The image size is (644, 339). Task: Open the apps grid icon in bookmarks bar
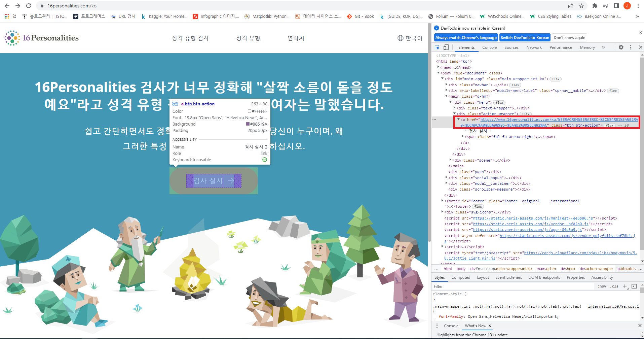(7, 16)
